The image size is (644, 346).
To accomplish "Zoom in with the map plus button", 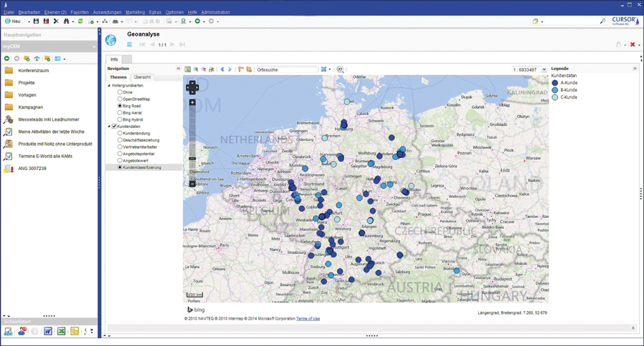I will coord(192,103).
